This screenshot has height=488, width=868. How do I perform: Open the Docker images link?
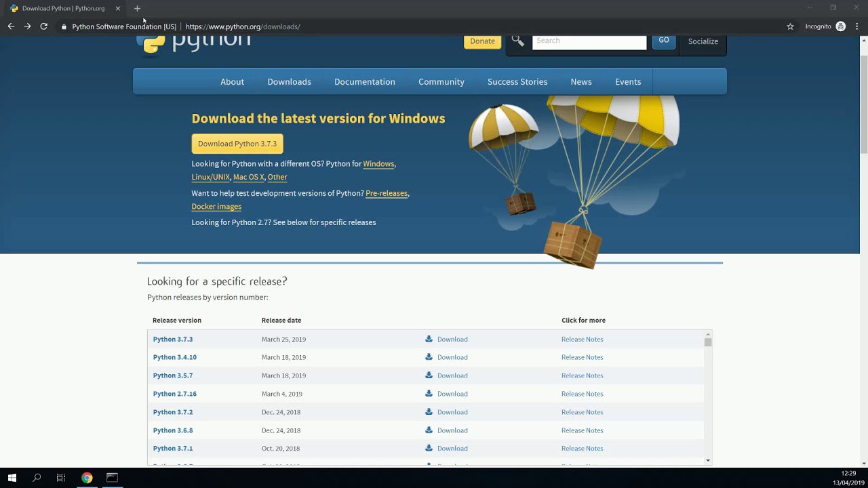point(216,207)
